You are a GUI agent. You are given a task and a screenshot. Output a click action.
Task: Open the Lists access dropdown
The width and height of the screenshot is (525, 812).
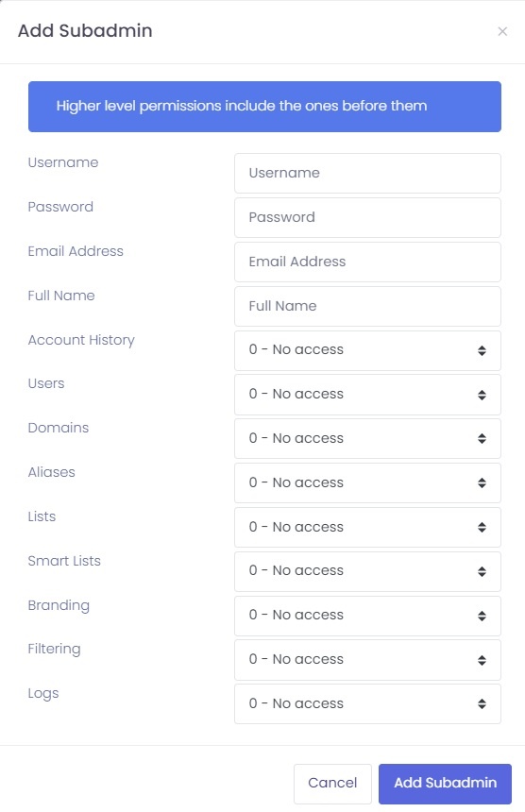367,527
